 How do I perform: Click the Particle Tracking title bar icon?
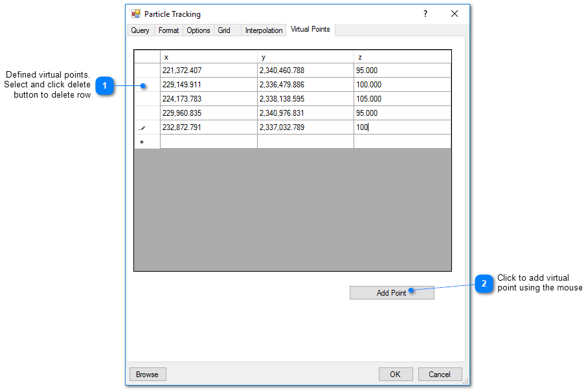click(x=136, y=13)
